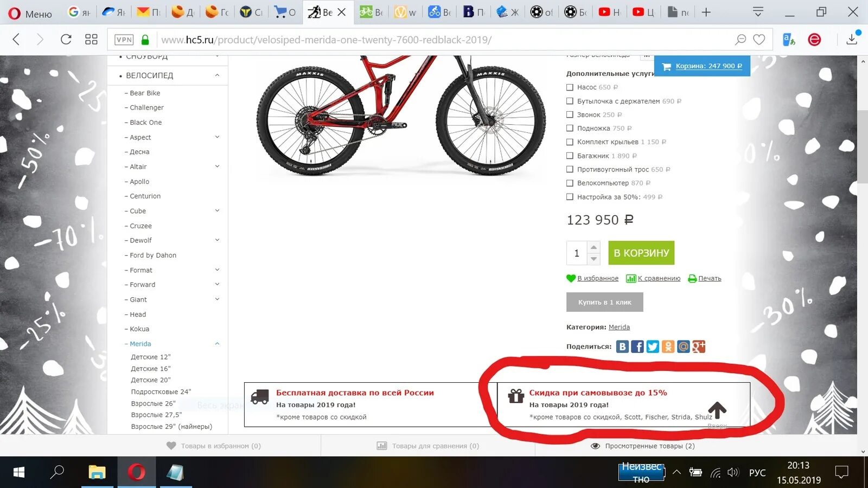Click the green secure padlock icon
This screenshot has height=488, width=868.
pyautogui.click(x=145, y=40)
